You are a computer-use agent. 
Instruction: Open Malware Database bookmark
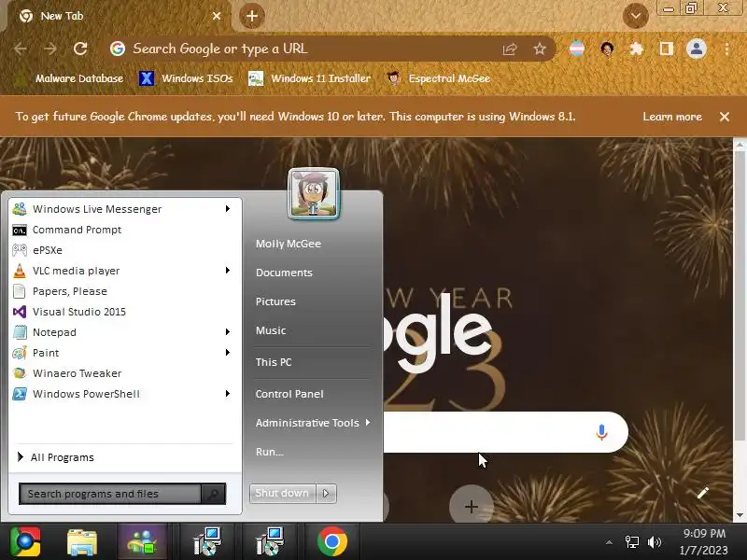(x=70, y=78)
